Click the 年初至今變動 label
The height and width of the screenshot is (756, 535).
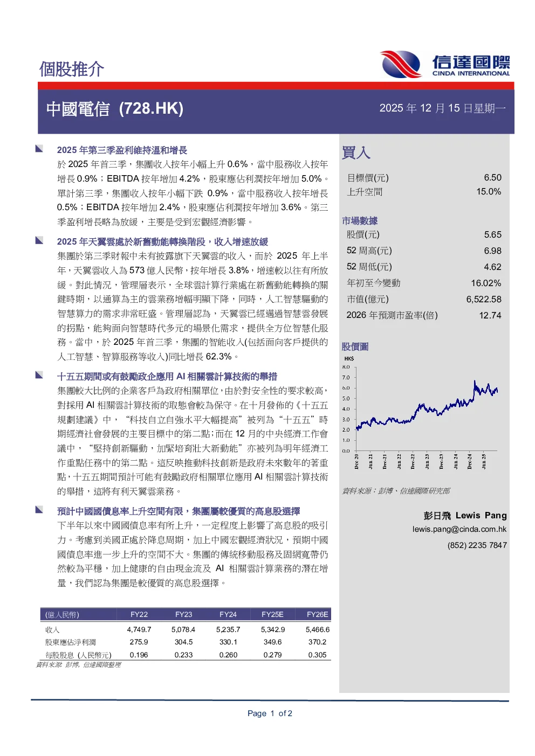point(374,283)
